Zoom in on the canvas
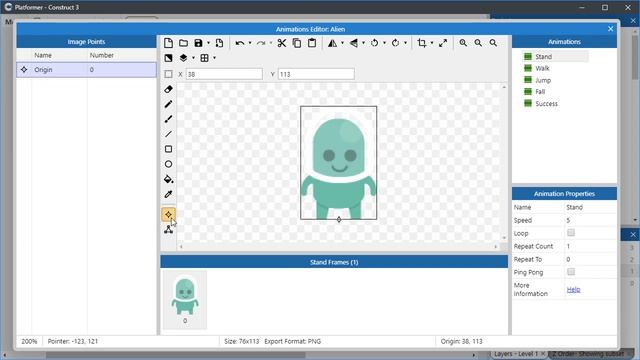640x360 pixels. coord(463,43)
